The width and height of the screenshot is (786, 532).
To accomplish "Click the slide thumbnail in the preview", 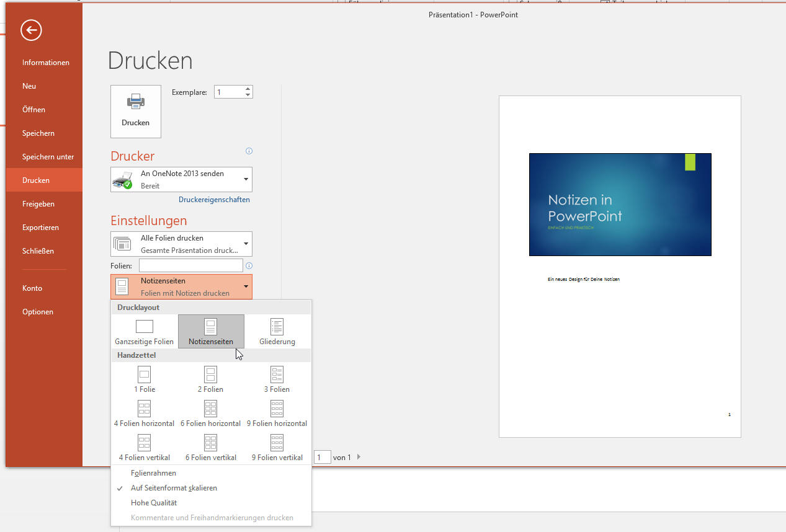I will tap(620, 205).
